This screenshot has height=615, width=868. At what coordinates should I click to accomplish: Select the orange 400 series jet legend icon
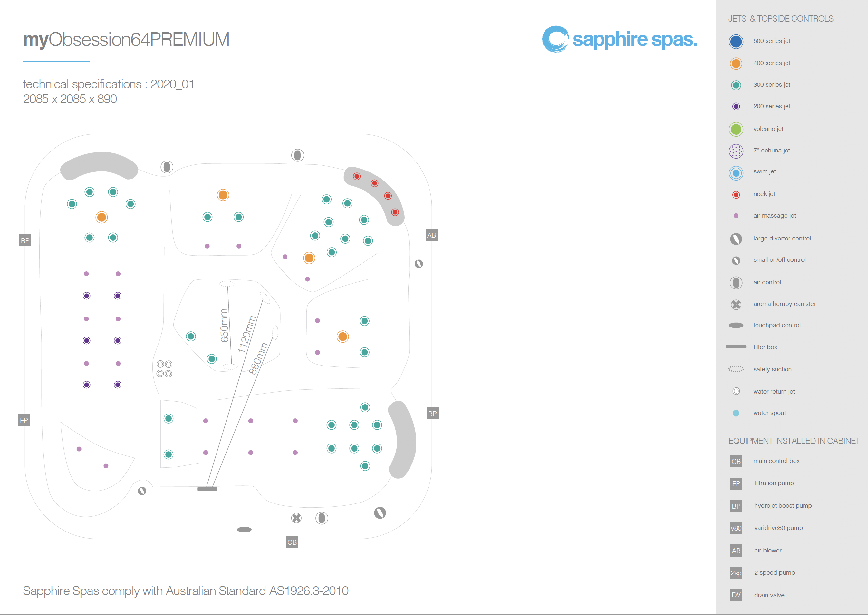736,63
